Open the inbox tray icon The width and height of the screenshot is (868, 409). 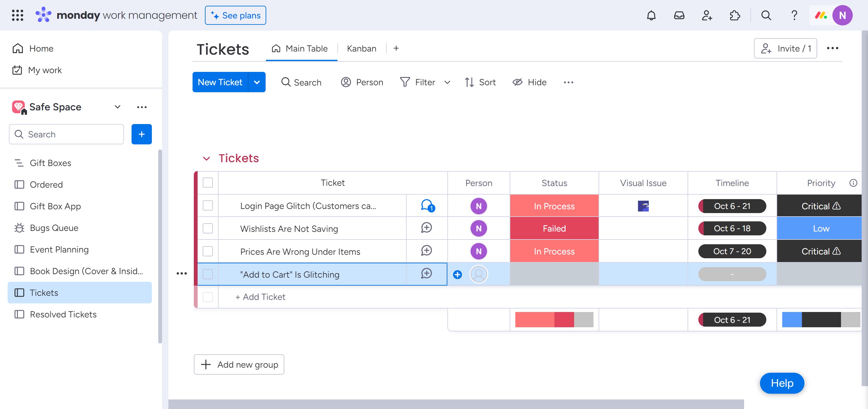679,16
